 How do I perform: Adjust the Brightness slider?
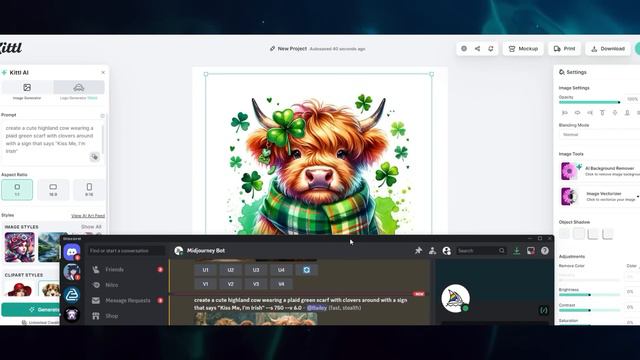tap(589, 294)
